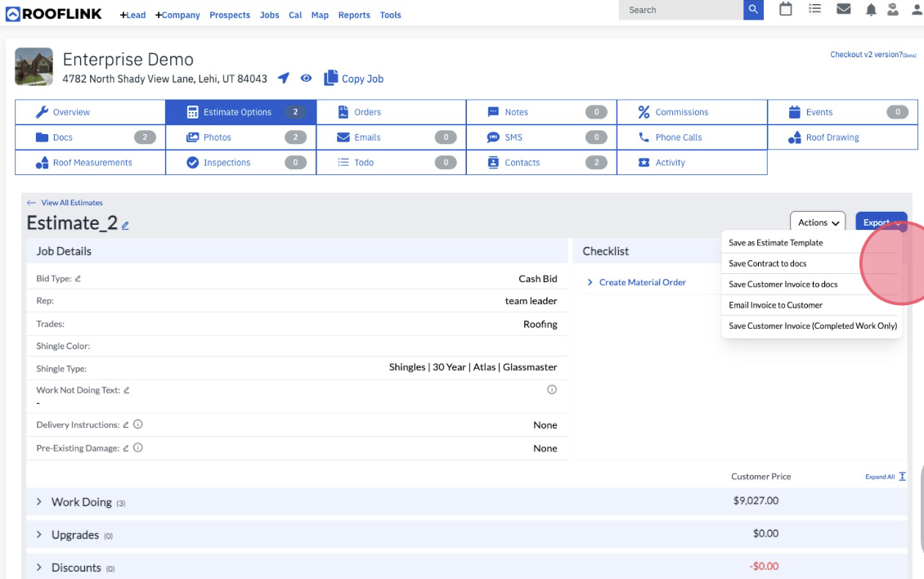The height and width of the screenshot is (579, 924).
Task: Open Tools in top navigation
Action: tap(391, 15)
